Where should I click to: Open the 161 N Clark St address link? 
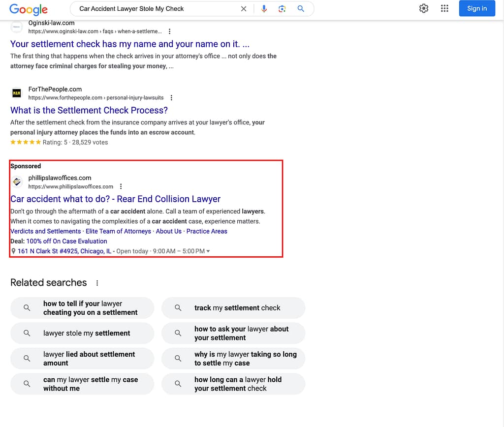64,251
